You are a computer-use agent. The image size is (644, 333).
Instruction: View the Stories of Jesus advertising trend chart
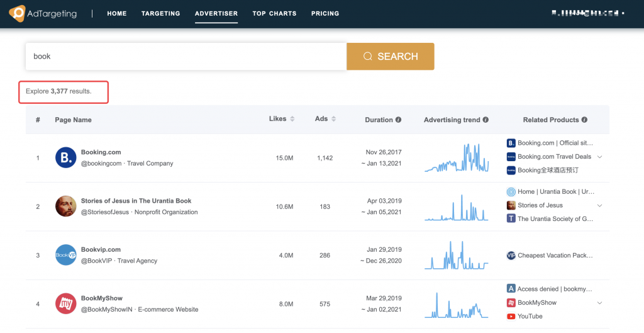point(457,207)
